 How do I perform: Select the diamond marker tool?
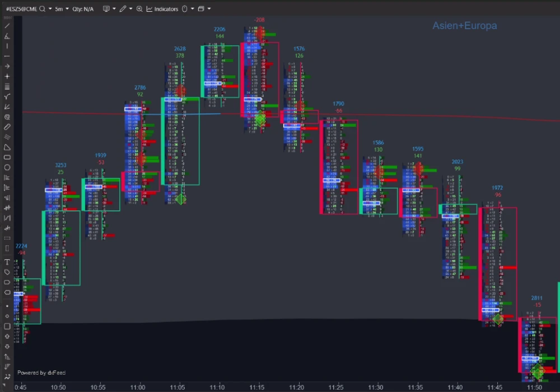(7, 316)
